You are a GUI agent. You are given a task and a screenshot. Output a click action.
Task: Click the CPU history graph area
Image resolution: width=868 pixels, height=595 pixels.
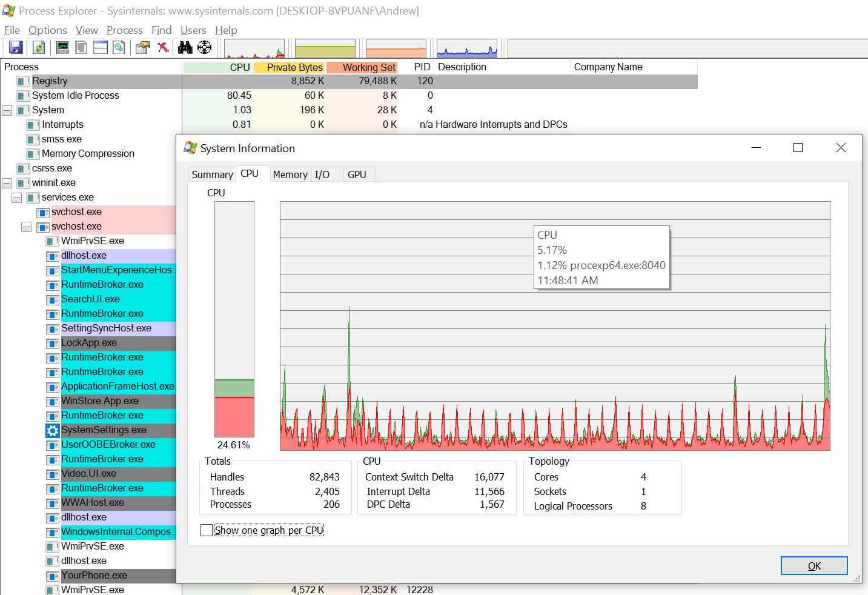coord(555,326)
